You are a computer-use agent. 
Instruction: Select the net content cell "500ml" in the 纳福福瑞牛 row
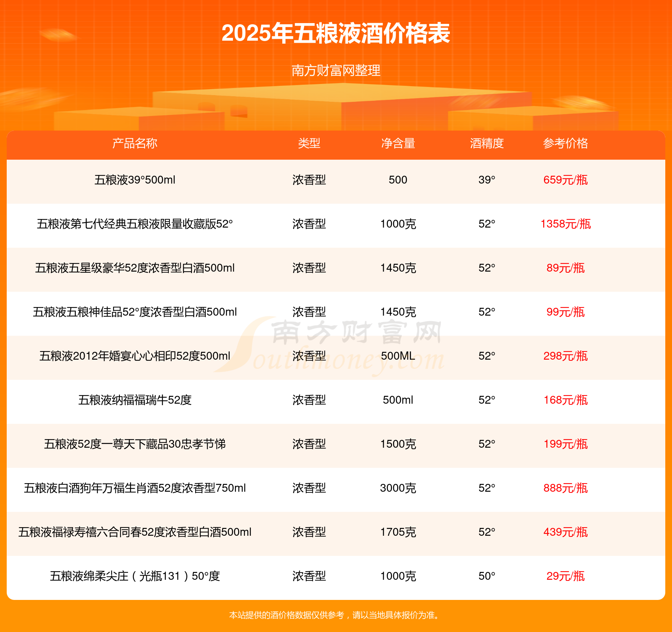click(x=398, y=400)
